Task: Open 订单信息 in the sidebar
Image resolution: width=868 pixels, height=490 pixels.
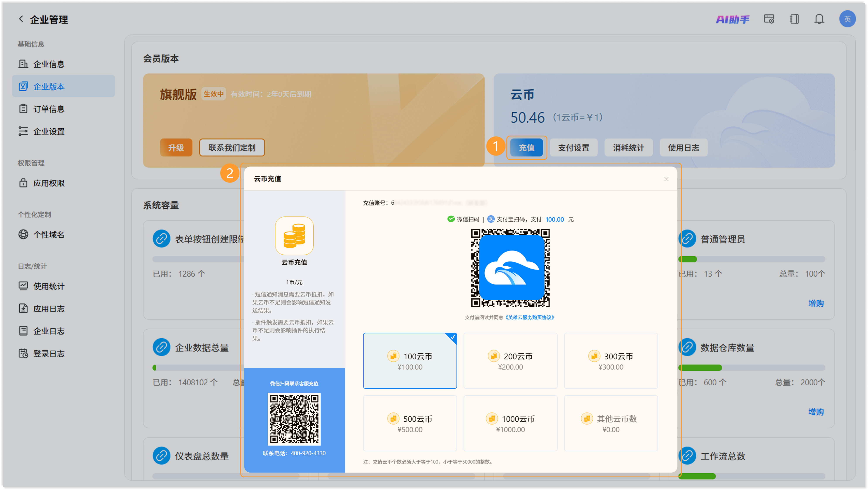Action: pos(63,109)
